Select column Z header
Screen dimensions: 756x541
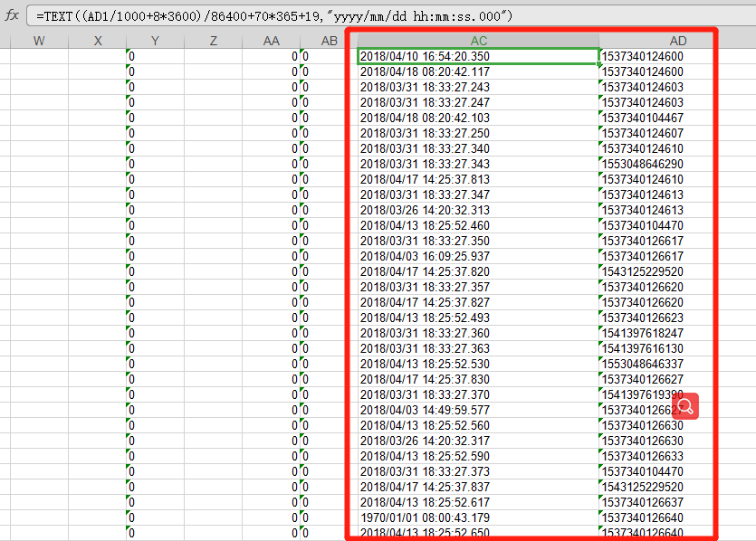(x=213, y=41)
